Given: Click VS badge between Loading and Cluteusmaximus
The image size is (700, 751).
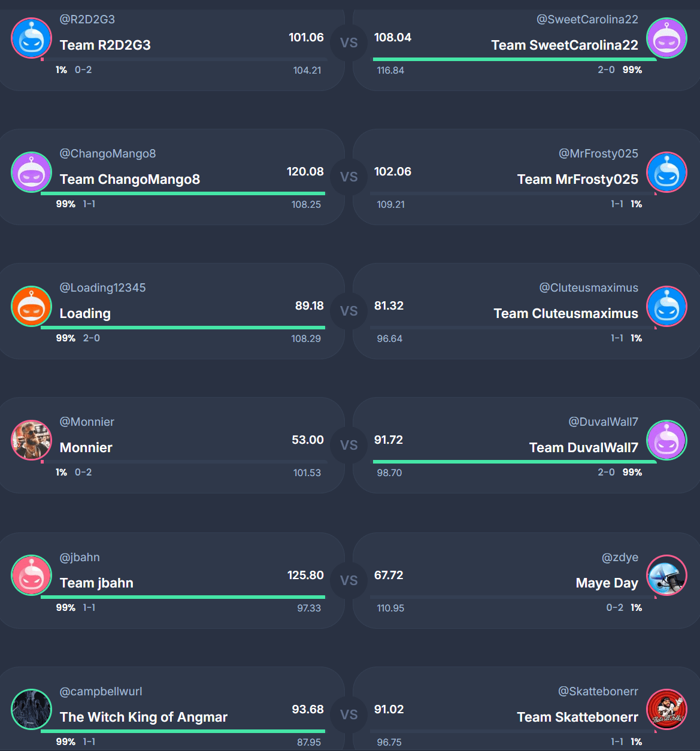Looking at the screenshot, I should tap(349, 311).
